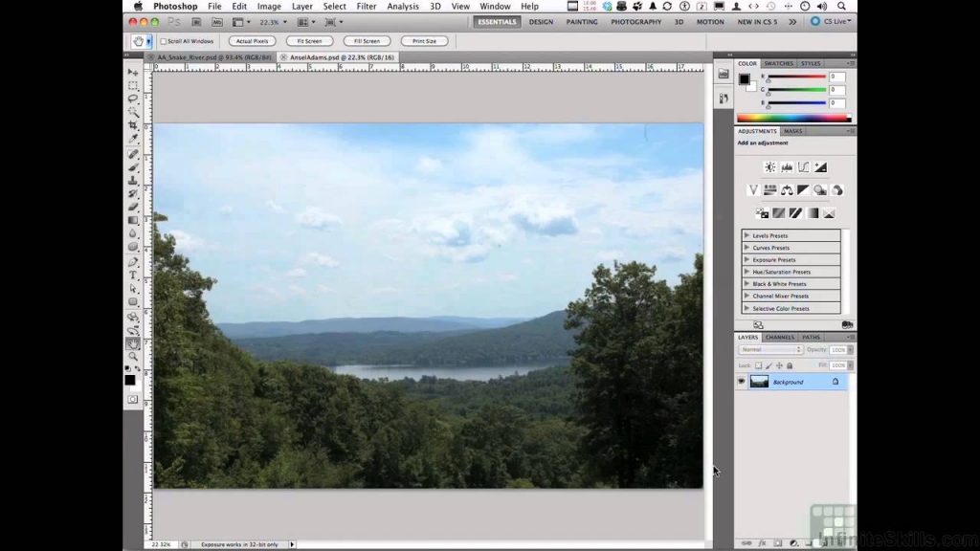The height and width of the screenshot is (551, 980).
Task: Open the layer style fx menu
Action: [x=762, y=542]
